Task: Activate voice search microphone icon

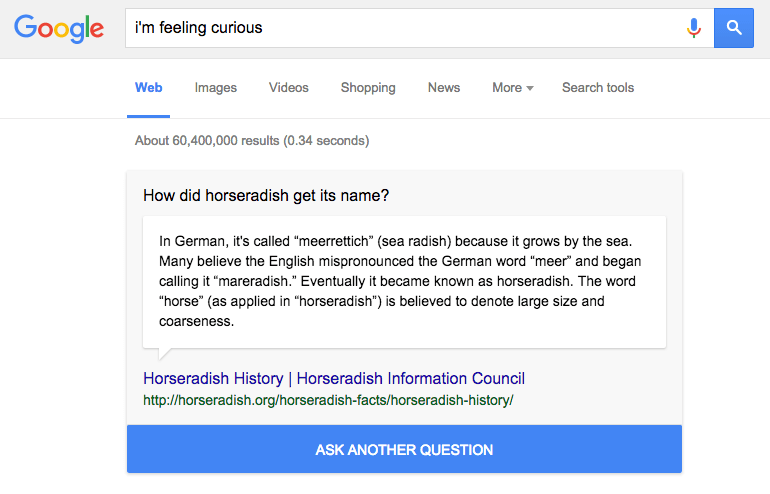Action: (693, 28)
